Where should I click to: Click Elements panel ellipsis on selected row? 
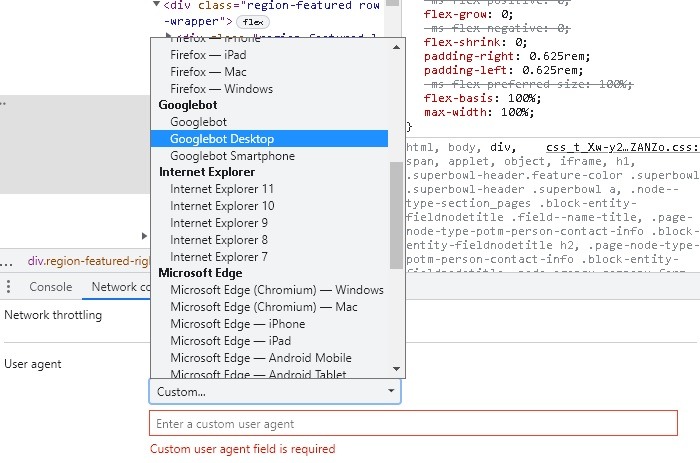pos(3,104)
